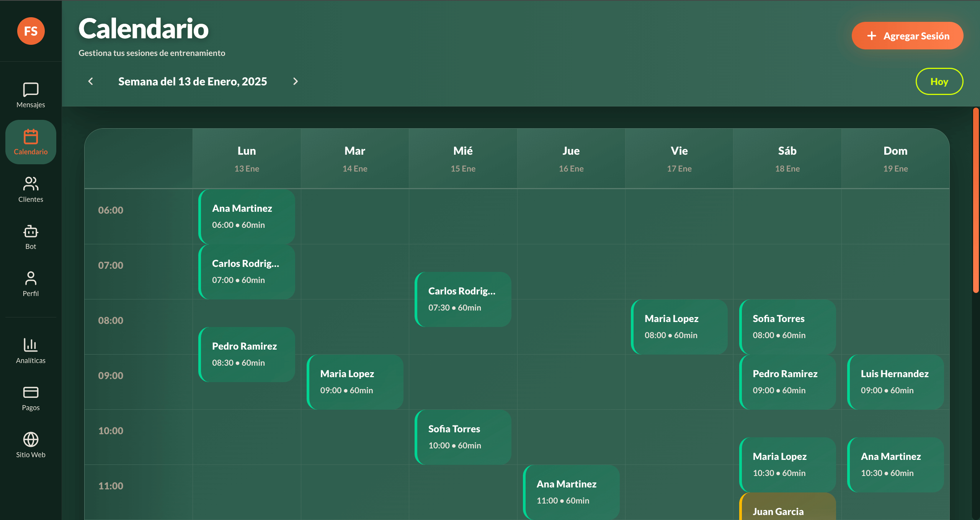Screen dimensions: 980x520
Task: Open the Bot configuration icon
Action: 31,236
